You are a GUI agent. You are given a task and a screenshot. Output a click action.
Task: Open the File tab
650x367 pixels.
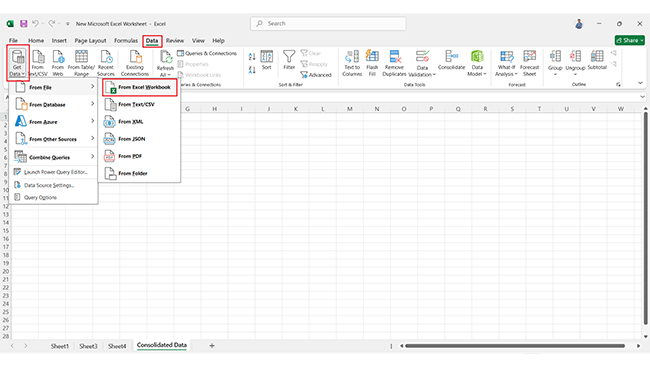pyautogui.click(x=13, y=41)
